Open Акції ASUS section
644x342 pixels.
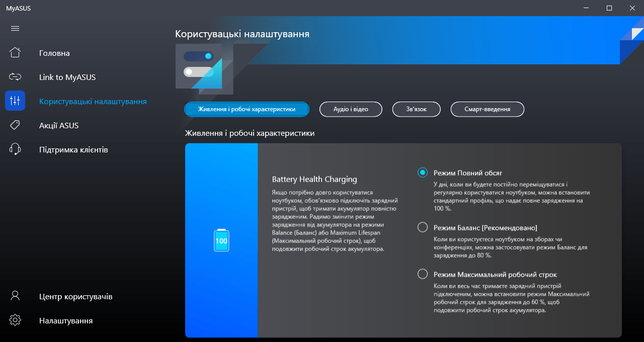[x=59, y=125]
